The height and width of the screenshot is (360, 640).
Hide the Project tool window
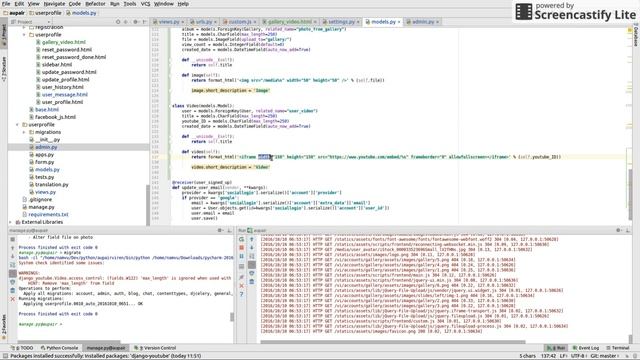(x=144, y=22)
